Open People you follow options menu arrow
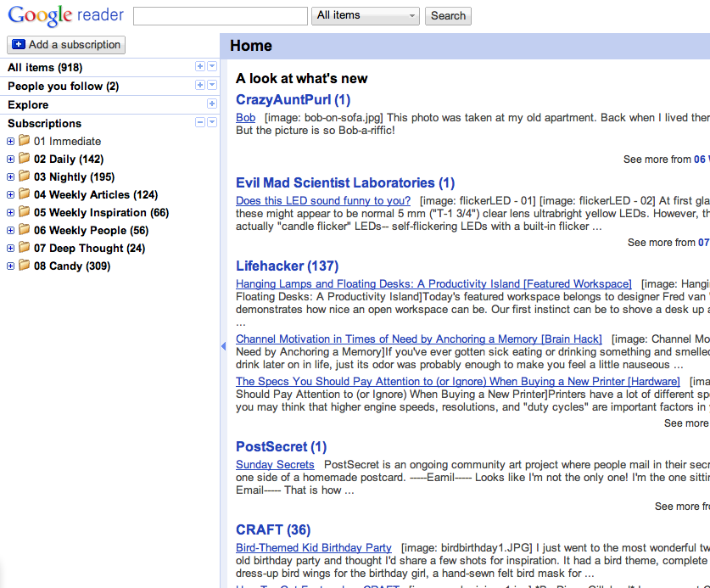 tap(212, 85)
